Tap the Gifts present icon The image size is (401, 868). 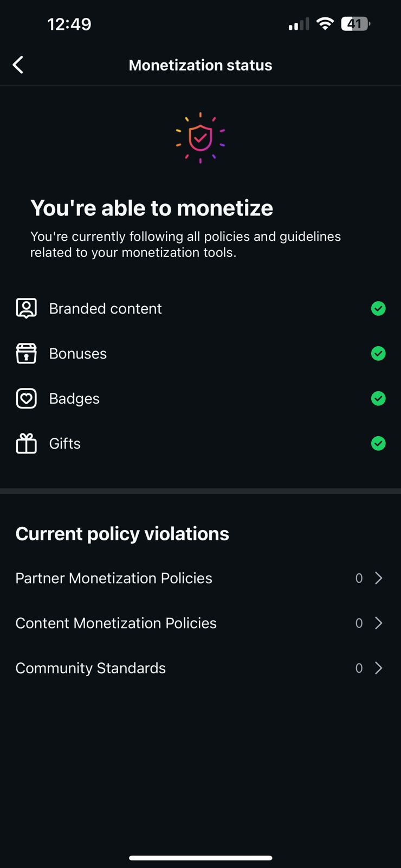pos(26,443)
